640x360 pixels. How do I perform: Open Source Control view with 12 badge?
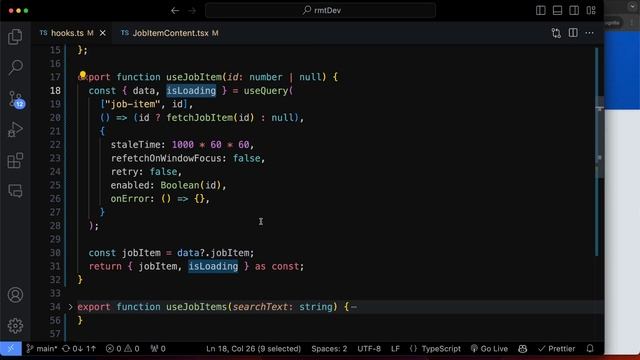[x=16, y=99]
